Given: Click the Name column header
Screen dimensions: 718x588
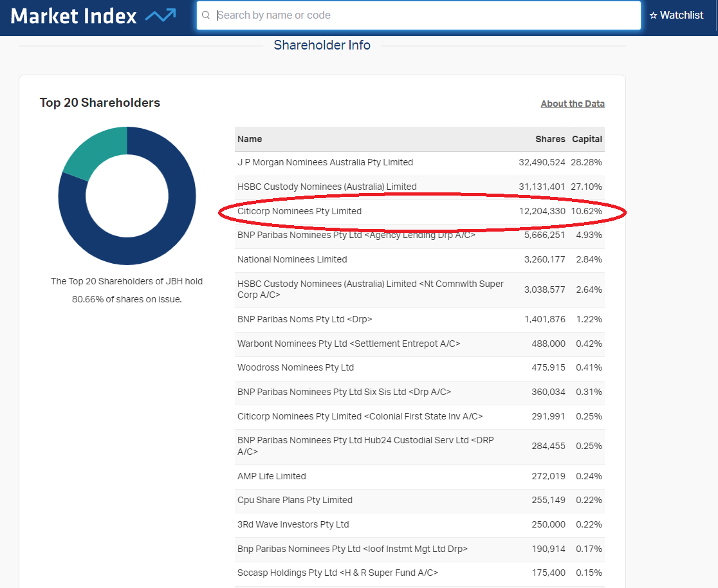Looking at the screenshot, I should point(250,139).
